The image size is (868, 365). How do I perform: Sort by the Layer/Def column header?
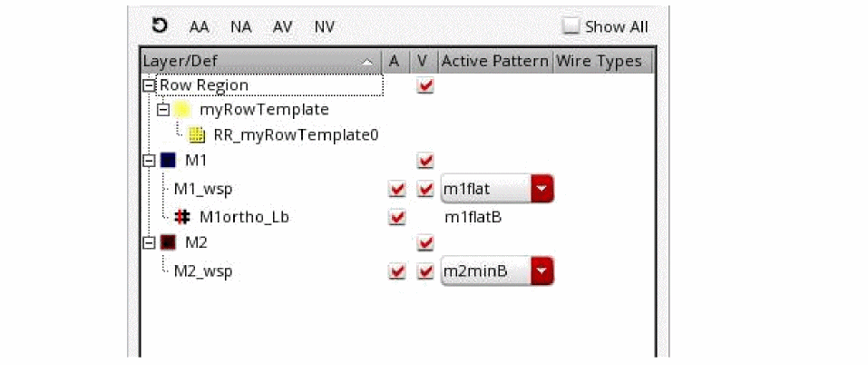coord(254,62)
